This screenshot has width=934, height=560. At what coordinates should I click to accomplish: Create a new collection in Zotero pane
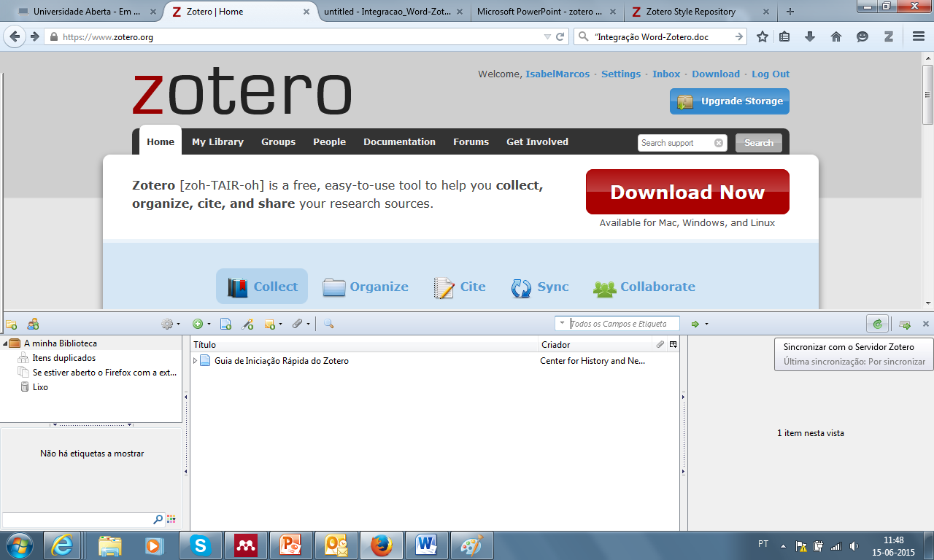coord(11,324)
